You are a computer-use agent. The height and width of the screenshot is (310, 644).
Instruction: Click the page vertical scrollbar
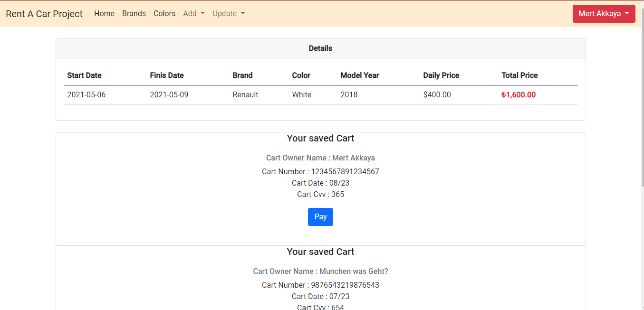pos(643,95)
